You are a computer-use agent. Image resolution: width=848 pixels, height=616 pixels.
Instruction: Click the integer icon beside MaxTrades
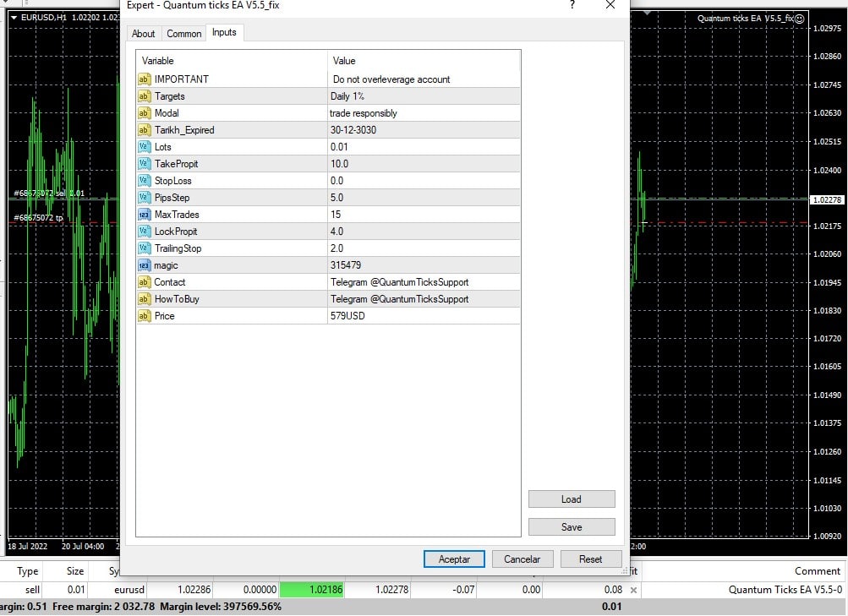point(144,215)
